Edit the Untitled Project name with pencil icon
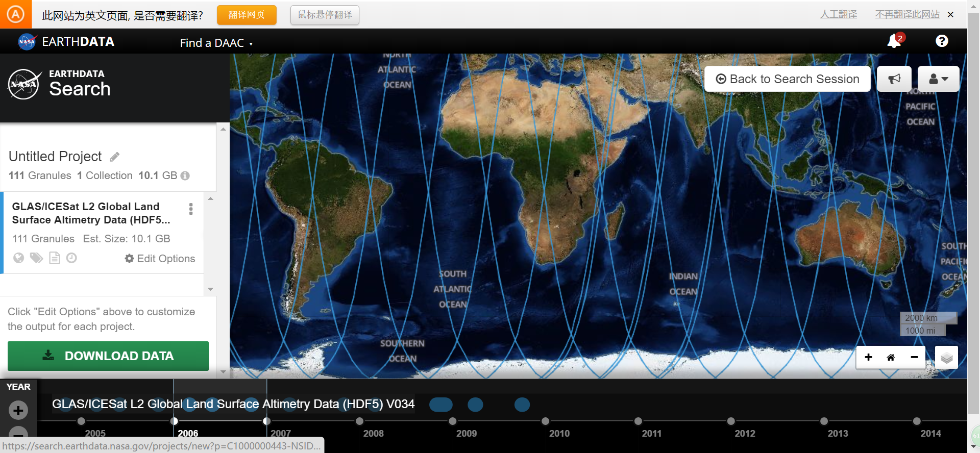This screenshot has height=453, width=980. pos(115,157)
